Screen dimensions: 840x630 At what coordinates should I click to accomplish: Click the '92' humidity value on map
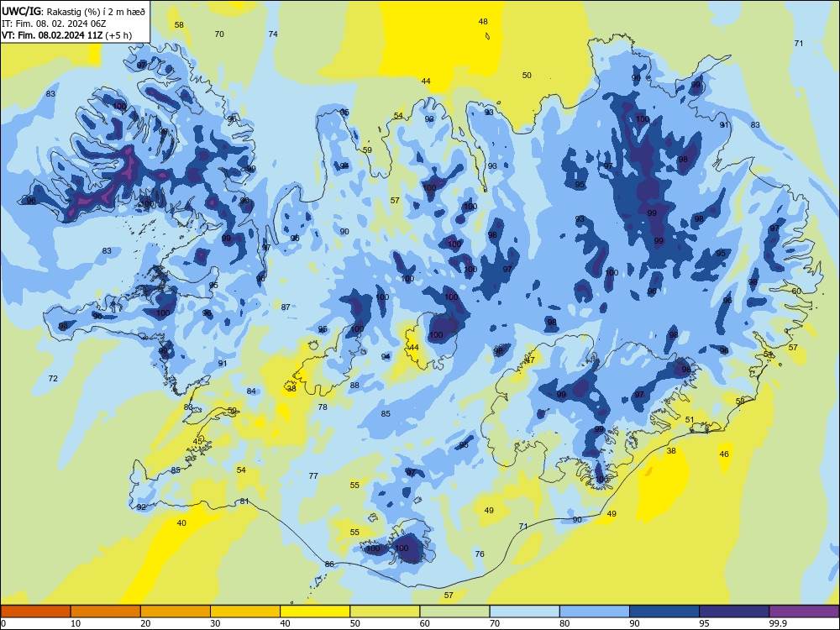pyautogui.click(x=141, y=507)
